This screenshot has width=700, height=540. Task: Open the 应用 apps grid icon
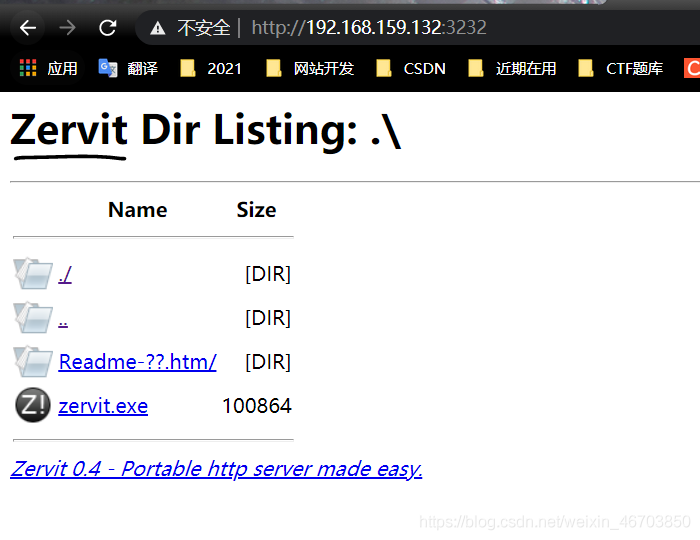pyautogui.click(x=28, y=68)
